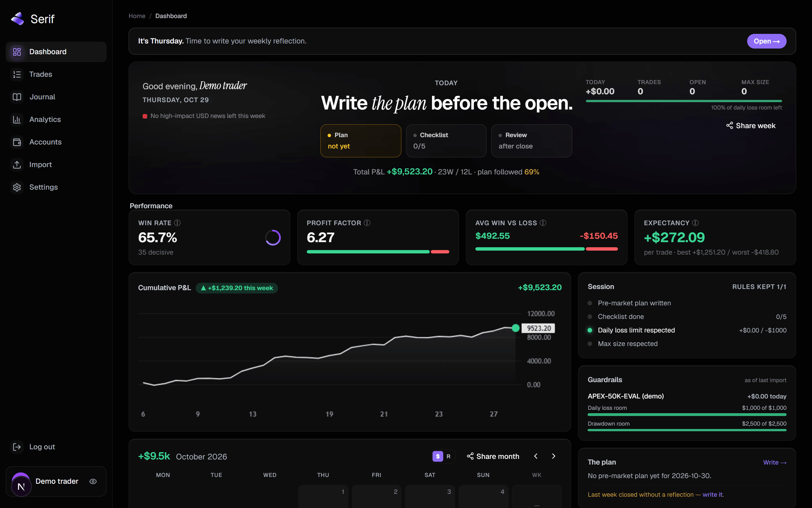The height and width of the screenshot is (508, 812).
Task: Go to previous month in calendar
Action: click(535, 456)
